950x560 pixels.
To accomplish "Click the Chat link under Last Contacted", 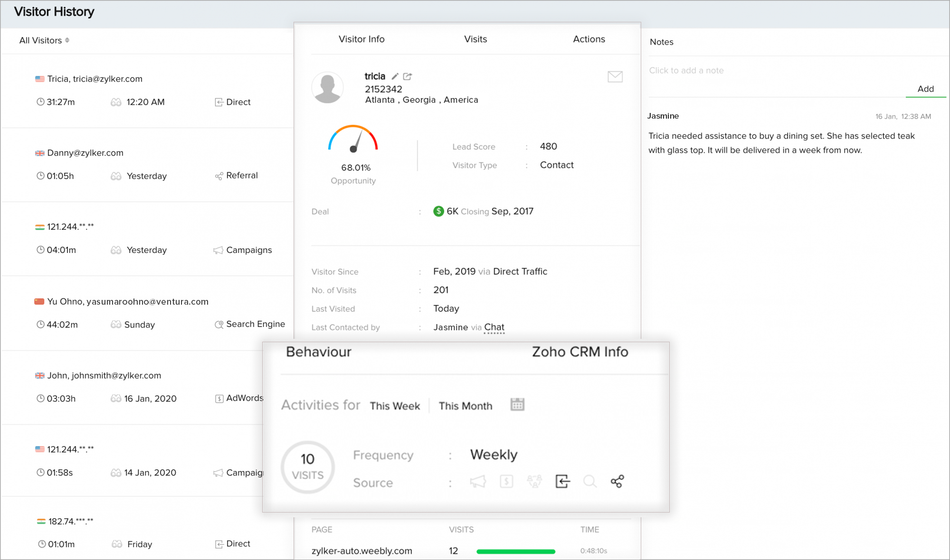I will coord(494,327).
